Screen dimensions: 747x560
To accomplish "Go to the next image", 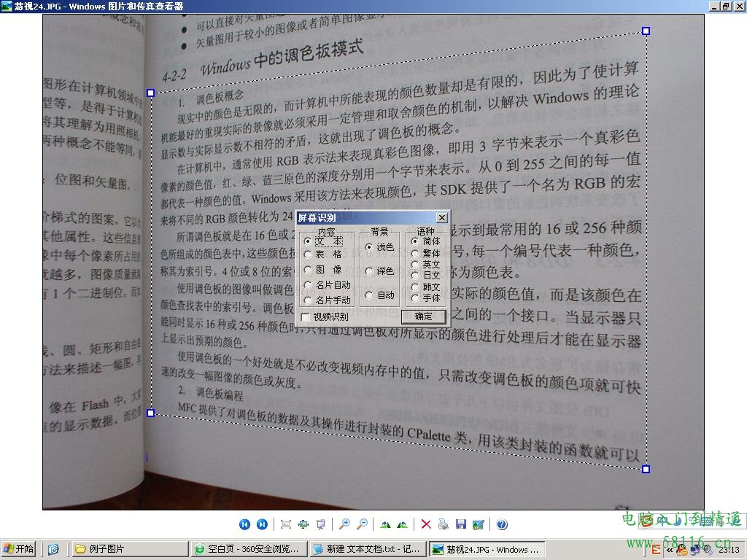I will pos(261,524).
